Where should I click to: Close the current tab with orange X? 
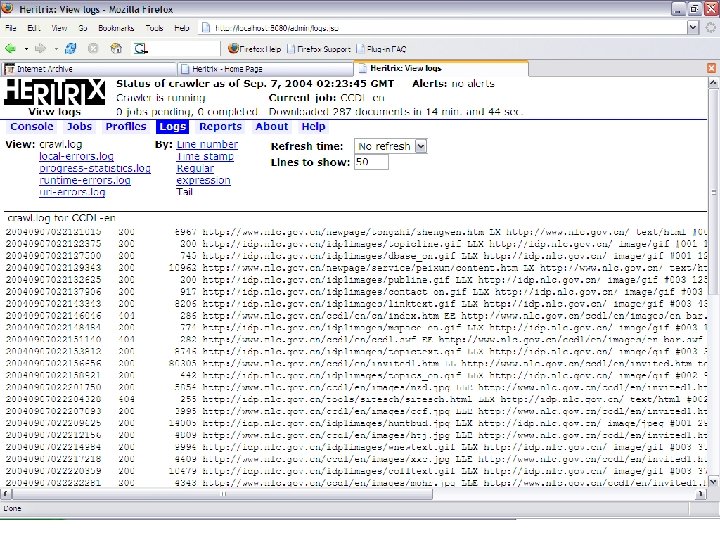(711, 68)
